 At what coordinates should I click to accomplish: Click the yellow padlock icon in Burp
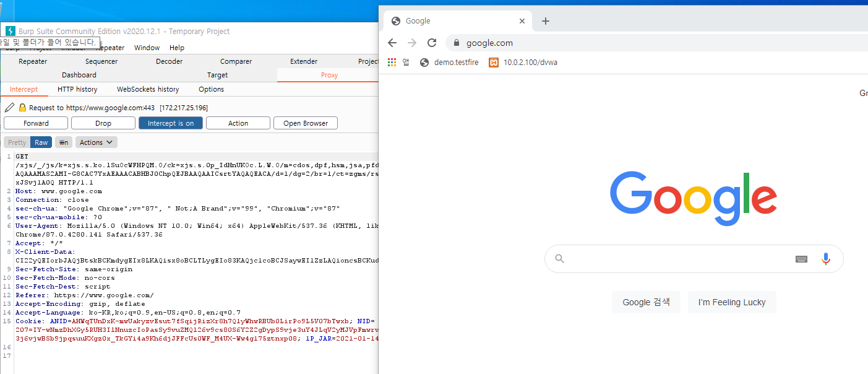(22, 107)
